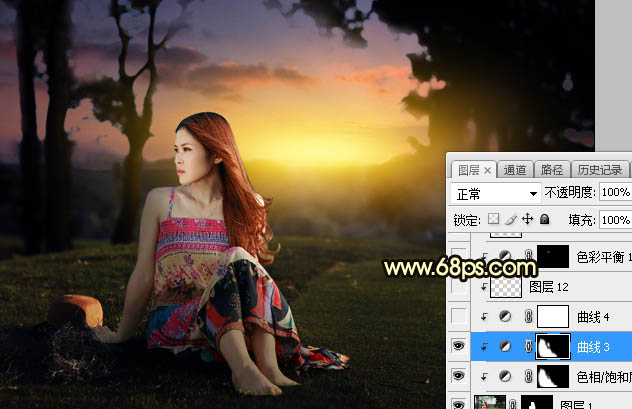The image size is (632, 409).
Task: Select layer name 曲线 3
Action: pyautogui.click(x=593, y=347)
